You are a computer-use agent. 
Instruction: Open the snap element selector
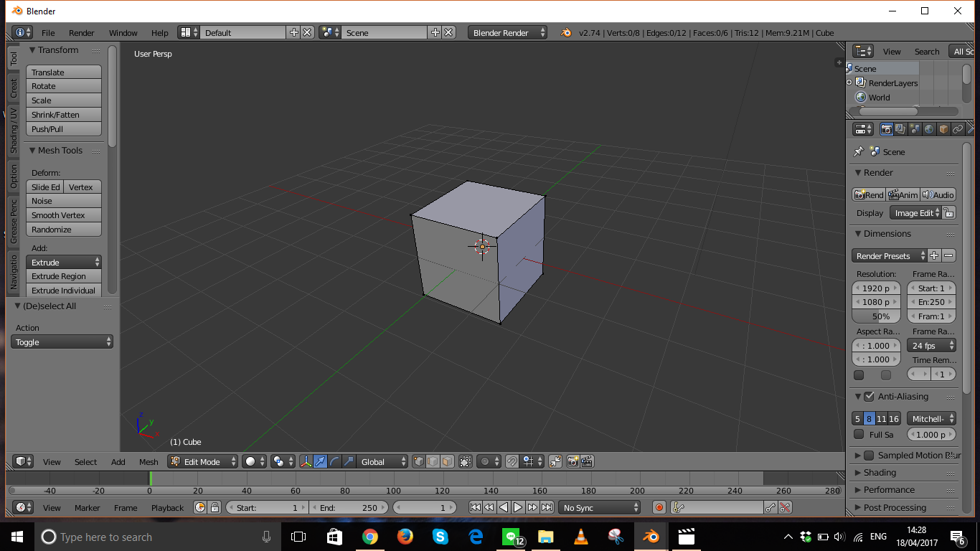pos(532,461)
